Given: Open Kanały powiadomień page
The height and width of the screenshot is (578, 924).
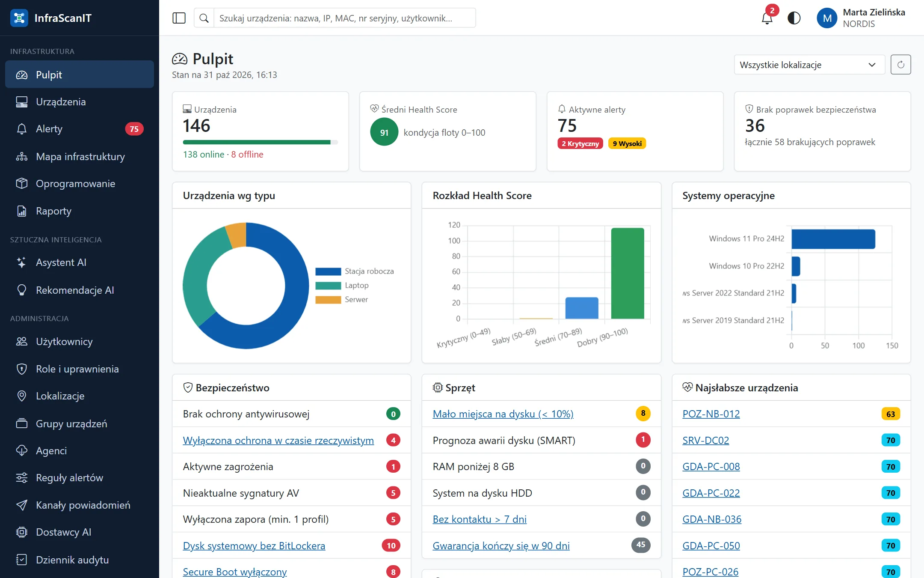Looking at the screenshot, I should point(80,505).
